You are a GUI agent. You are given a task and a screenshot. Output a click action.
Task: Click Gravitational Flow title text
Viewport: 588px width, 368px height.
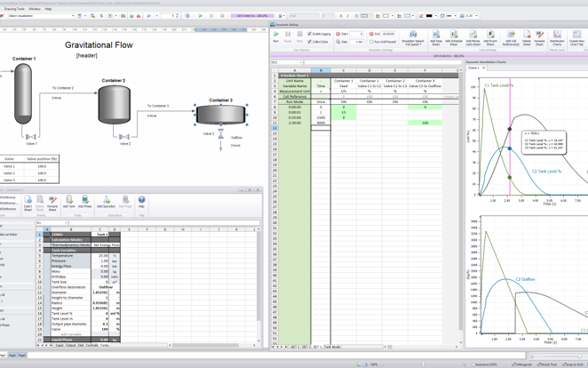tap(99, 45)
